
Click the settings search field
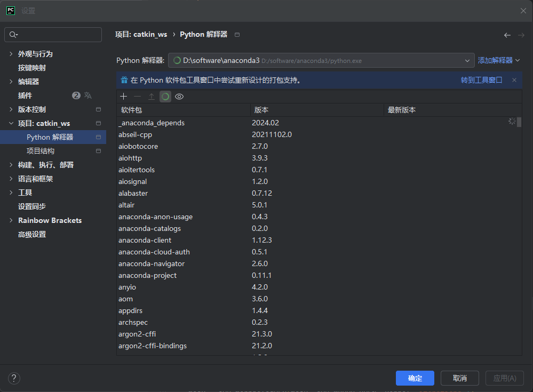click(x=53, y=35)
